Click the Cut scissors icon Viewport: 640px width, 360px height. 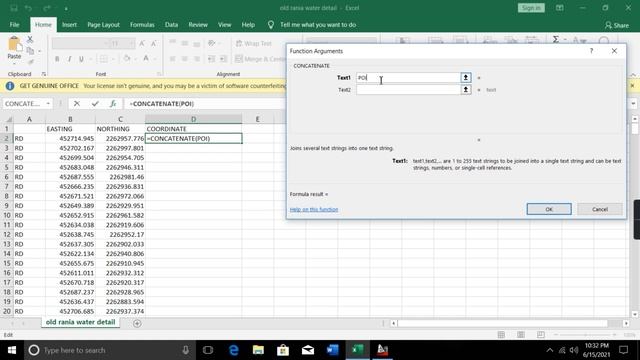30,40
